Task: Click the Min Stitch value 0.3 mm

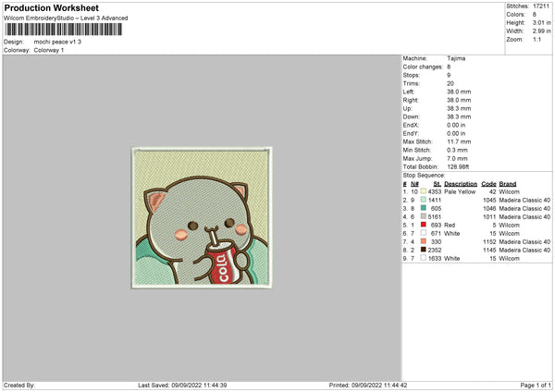Action: tap(457, 150)
